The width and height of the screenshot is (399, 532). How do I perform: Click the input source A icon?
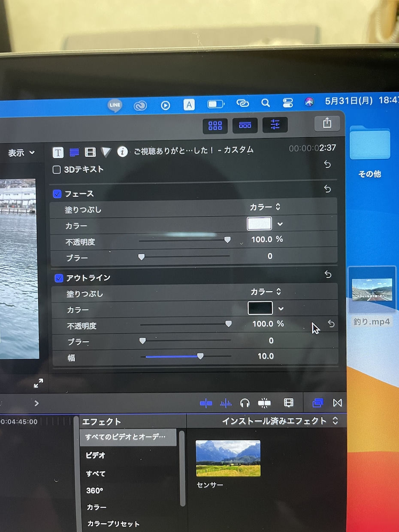[x=189, y=105]
